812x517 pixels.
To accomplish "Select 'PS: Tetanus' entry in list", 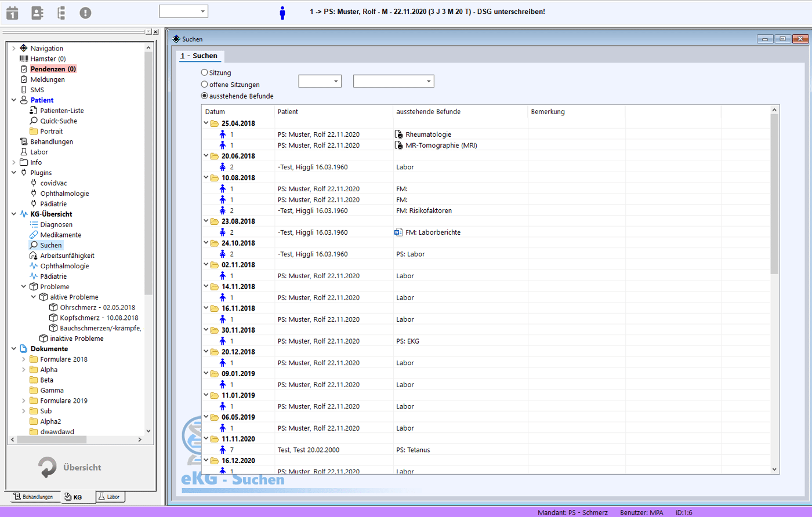I will click(x=413, y=450).
